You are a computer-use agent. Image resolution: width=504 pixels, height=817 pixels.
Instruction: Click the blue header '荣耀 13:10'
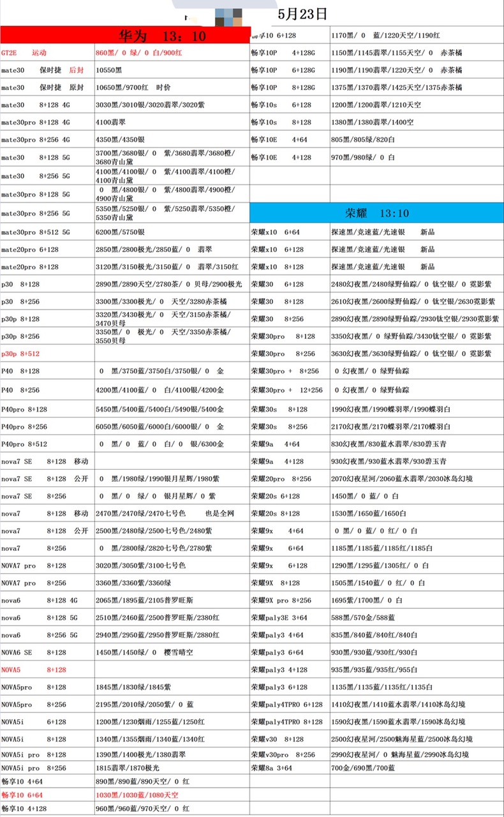point(376,213)
